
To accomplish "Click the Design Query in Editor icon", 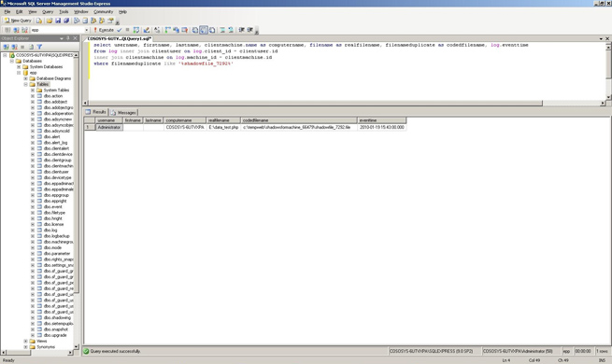I will tap(147, 30).
